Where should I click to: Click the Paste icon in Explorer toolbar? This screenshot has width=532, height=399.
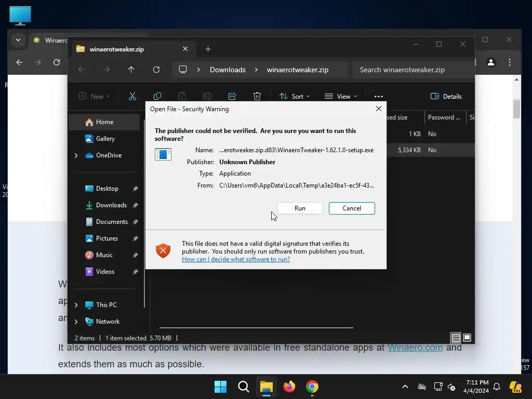pos(182,96)
